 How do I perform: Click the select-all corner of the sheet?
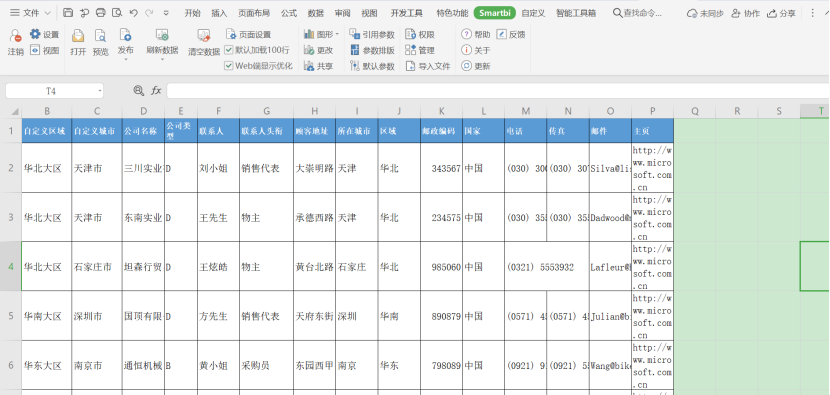pos(11,111)
